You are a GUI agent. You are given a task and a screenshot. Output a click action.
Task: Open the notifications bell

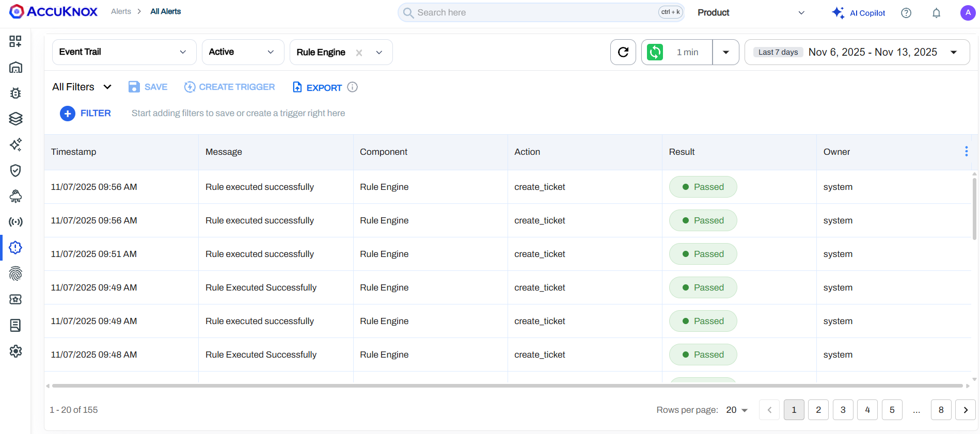coord(936,13)
